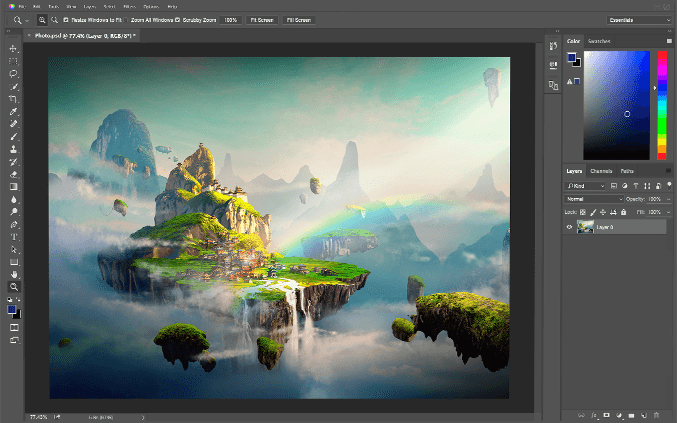Click the Zoom In magnifier icon
Screen dimensions: 677x423
tap(41, 19)
